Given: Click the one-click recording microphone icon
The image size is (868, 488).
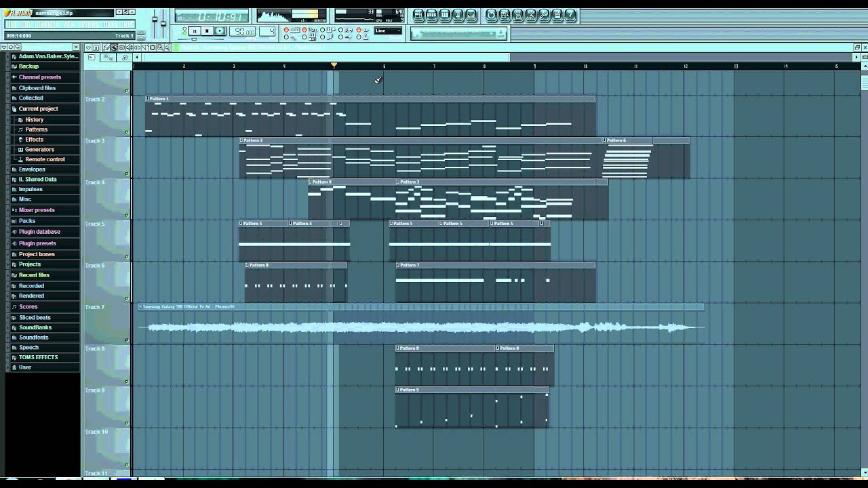Looking at the screenshot, I should (x=544, y=15).
